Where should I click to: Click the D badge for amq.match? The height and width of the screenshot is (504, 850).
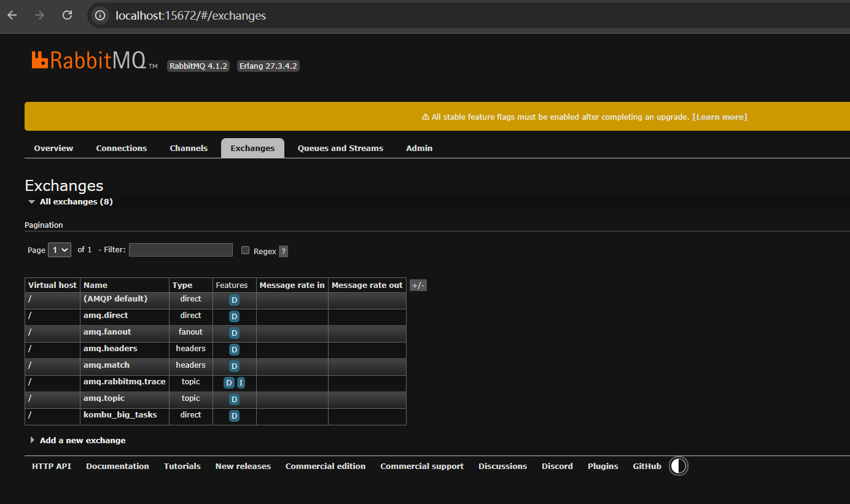pyautogui.click(x=234, y=366)
